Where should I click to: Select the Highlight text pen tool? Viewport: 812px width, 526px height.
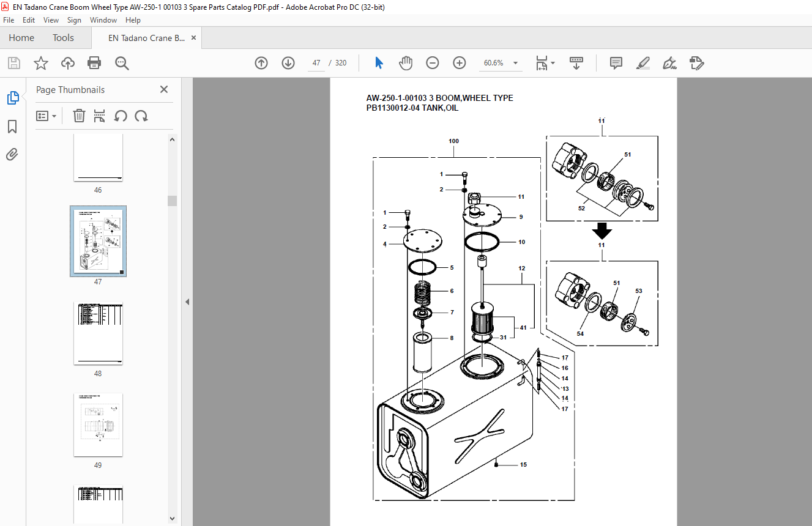(x=643, y=63)
